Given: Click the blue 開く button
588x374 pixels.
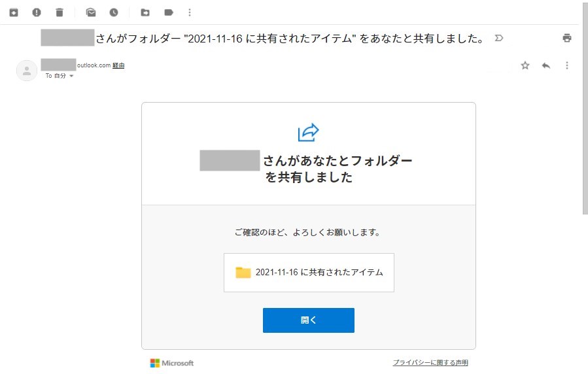Looking at the screenshot, I should point(308,320).
